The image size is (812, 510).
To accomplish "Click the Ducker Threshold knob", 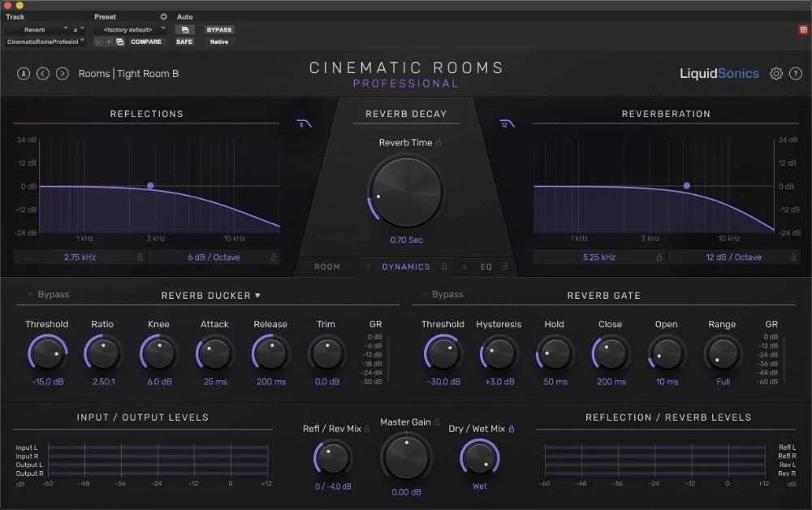I will (48, 353).
